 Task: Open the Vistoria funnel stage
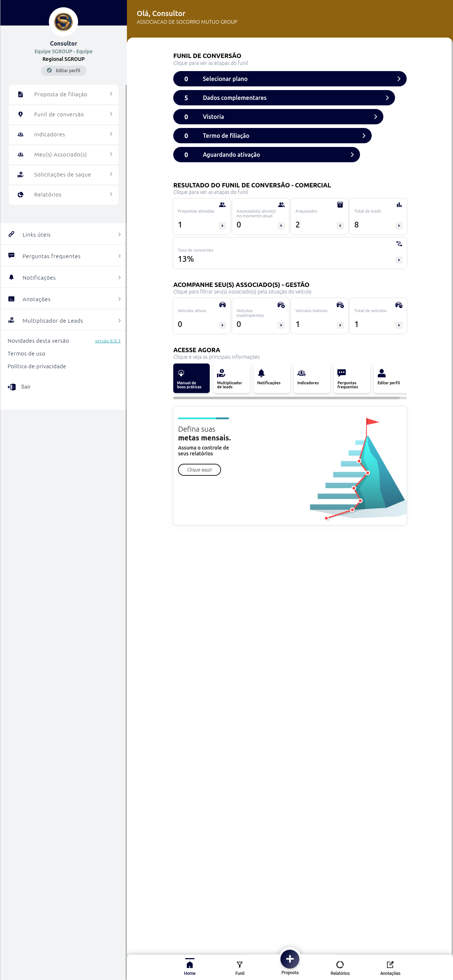pos(278,117)
